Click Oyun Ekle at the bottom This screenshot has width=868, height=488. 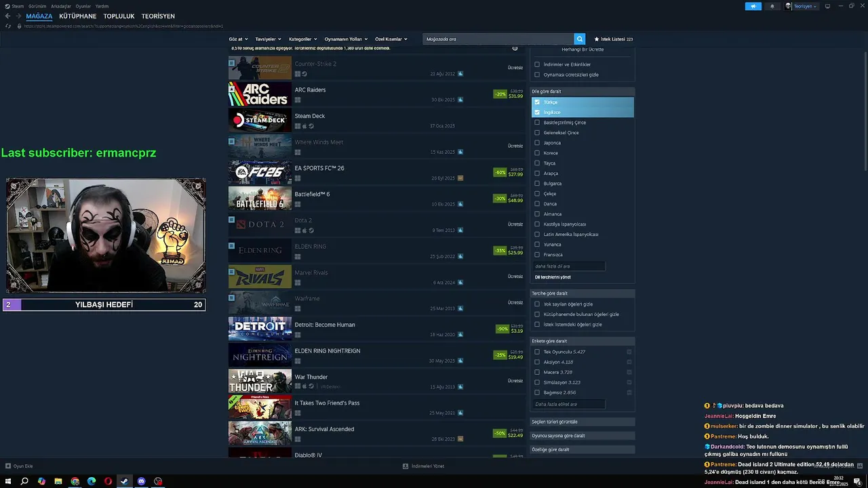pyautogui.click(x=20, y=466)
